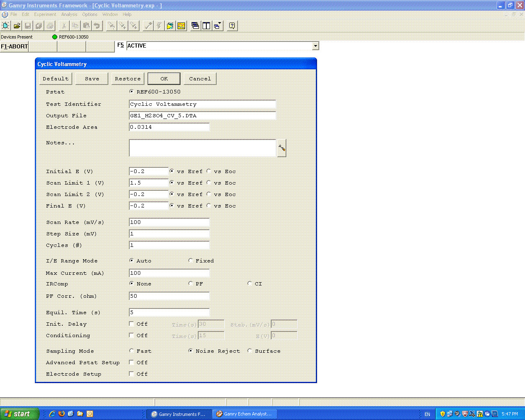Select vs Eoc for Scan Limit 2
The height and width of the screenshot is (420, 525).
(209, 194)
